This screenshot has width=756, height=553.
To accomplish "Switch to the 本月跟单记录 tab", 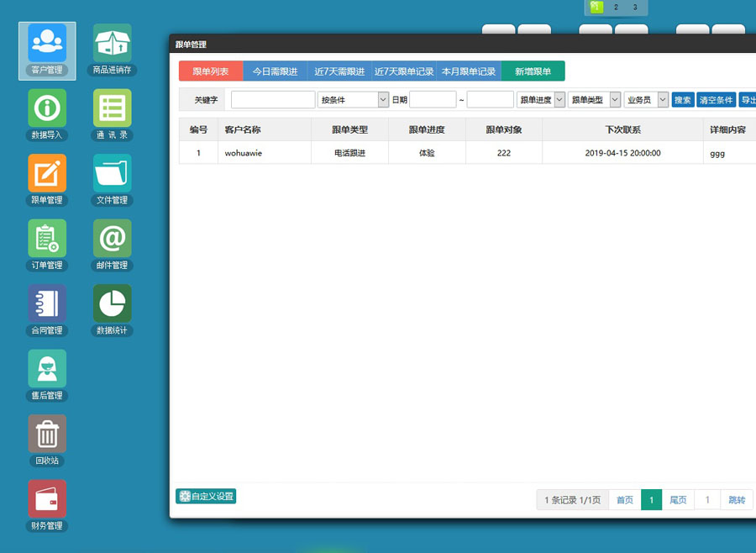I will click(469, 71).
